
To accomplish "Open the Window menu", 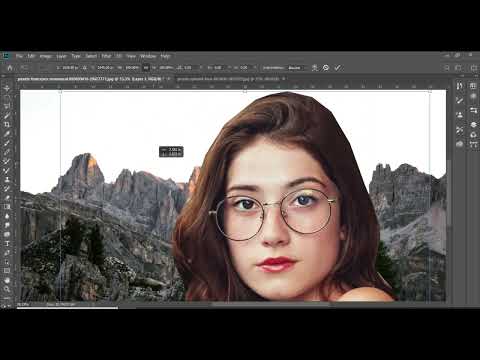I will 148,56.
